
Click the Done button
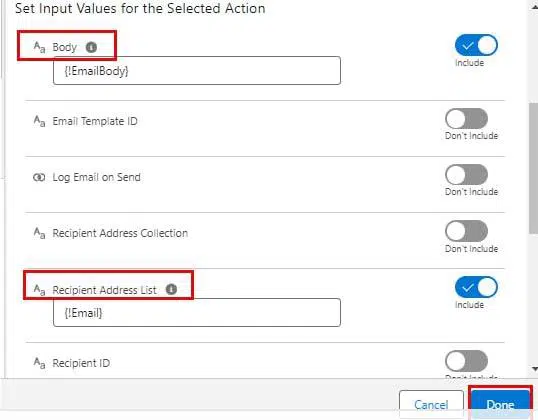(500, 404)
